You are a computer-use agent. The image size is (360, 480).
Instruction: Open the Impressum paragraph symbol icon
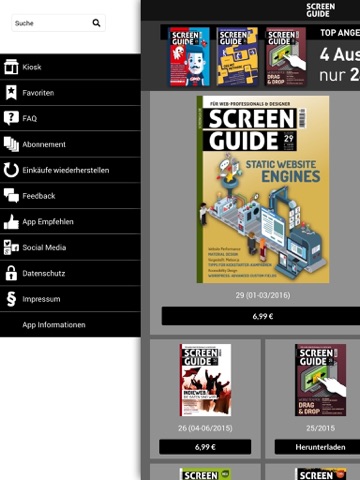tap(11, 299)
